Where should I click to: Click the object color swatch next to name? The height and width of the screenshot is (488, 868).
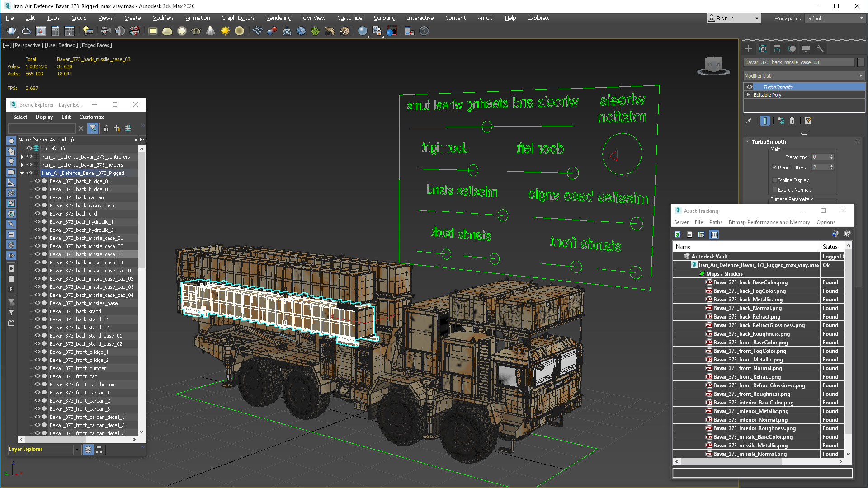point(861,62)
